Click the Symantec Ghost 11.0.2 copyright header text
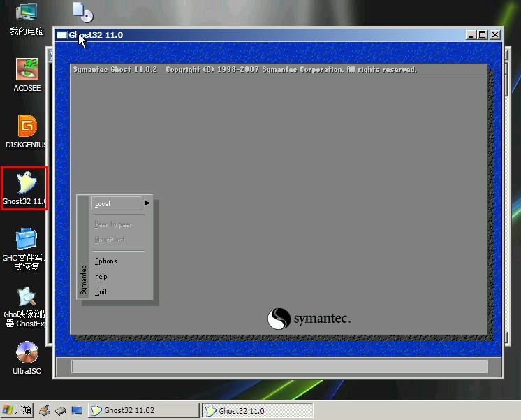 pyautogui.click(x=245, y=69)
